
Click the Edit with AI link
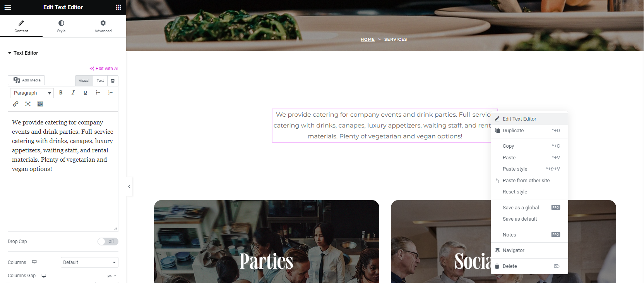(x=104, y=69)
